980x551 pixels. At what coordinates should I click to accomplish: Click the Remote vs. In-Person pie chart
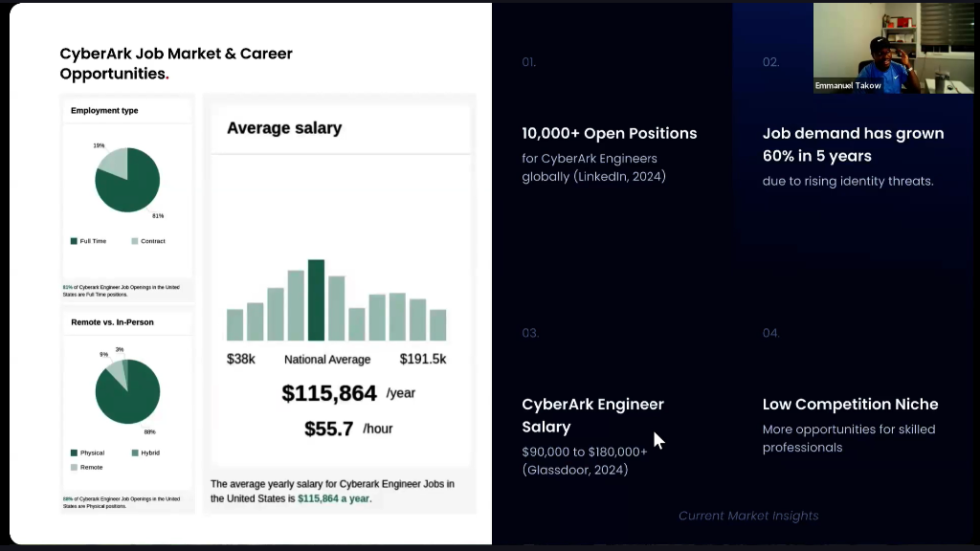(127, 391)
